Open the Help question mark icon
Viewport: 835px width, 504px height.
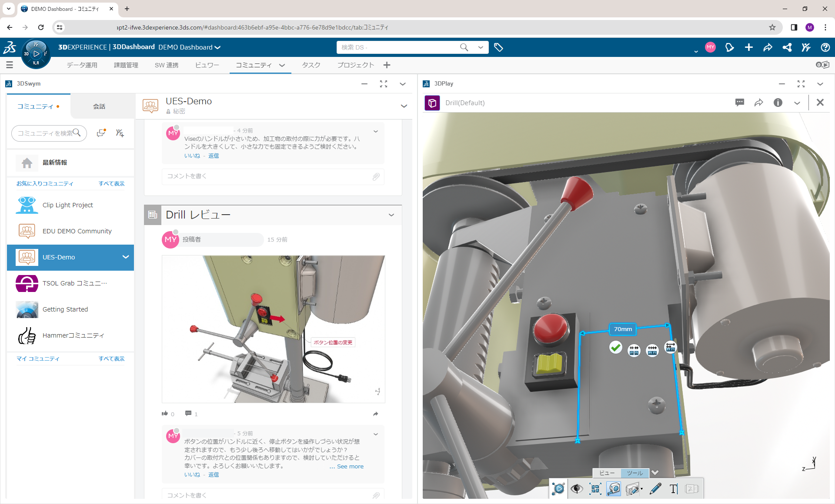[x=825, y=47]
